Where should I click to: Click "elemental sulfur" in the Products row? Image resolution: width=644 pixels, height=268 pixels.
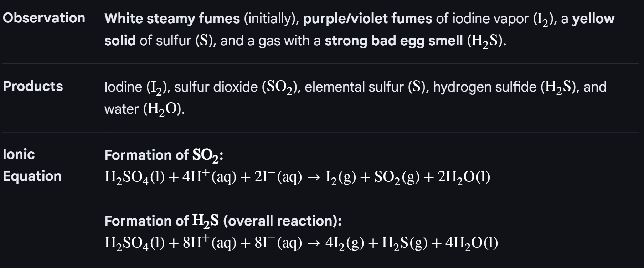[x=354, y=87]
